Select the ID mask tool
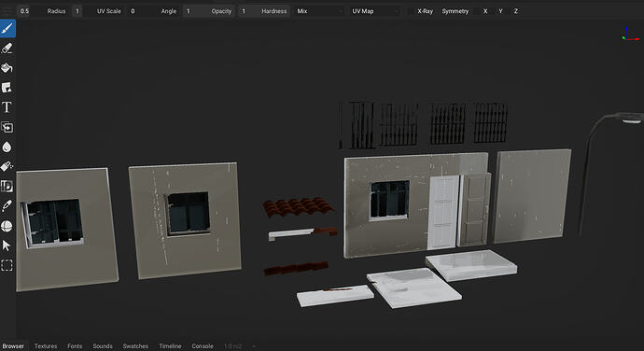Viewport: 644px width, 351px height. tap(7, 186)
